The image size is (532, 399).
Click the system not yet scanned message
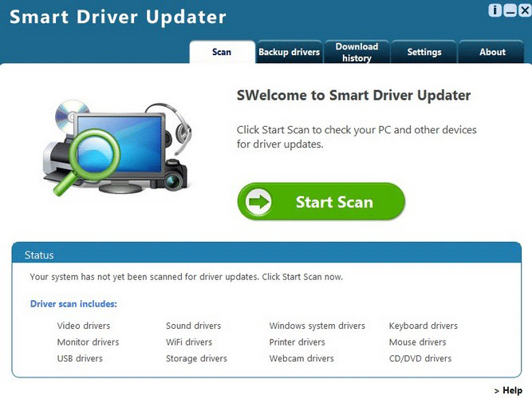tap(187, 277)
